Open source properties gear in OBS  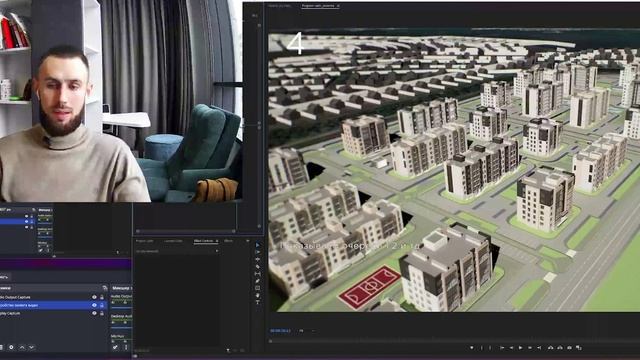pyautogui.click(x=11, y=347)
